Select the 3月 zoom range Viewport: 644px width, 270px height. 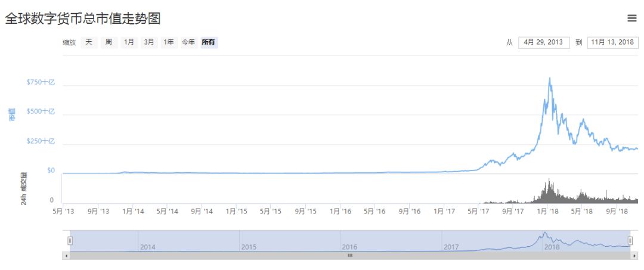(149, 42)
